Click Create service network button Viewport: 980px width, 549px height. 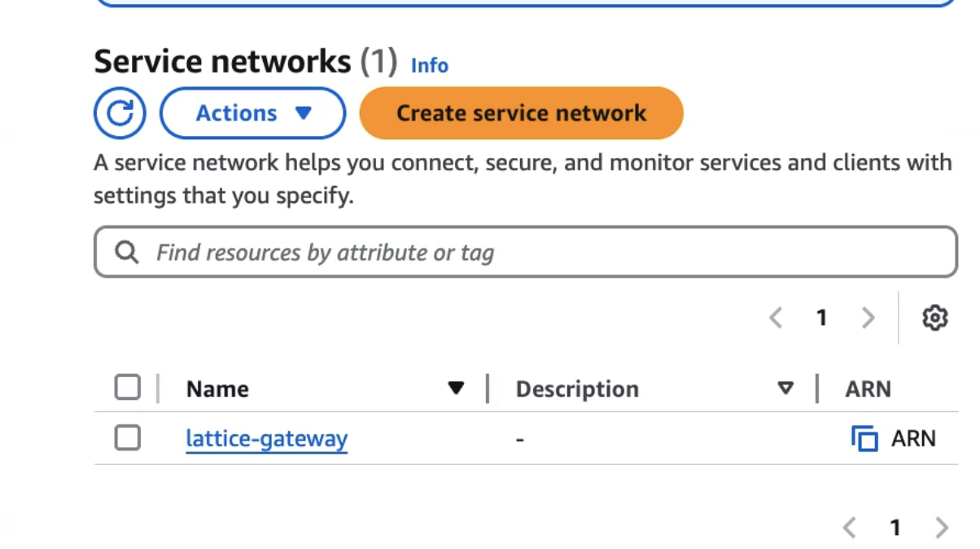[521, 113]
